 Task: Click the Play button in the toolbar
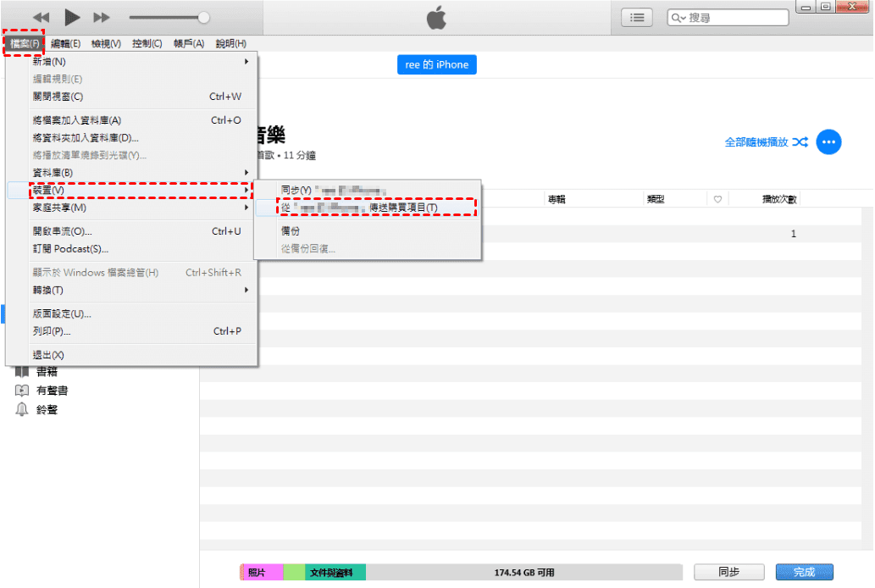(x=72, y=17)
